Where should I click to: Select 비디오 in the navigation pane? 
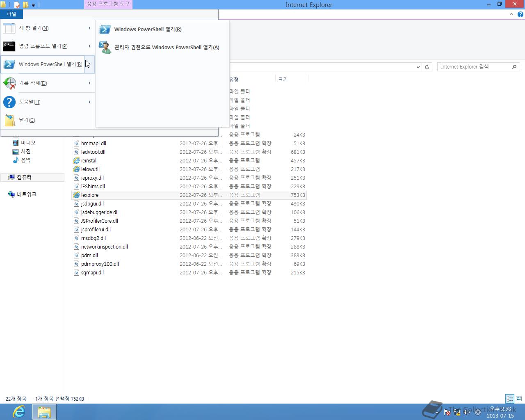tap(28, 143)
